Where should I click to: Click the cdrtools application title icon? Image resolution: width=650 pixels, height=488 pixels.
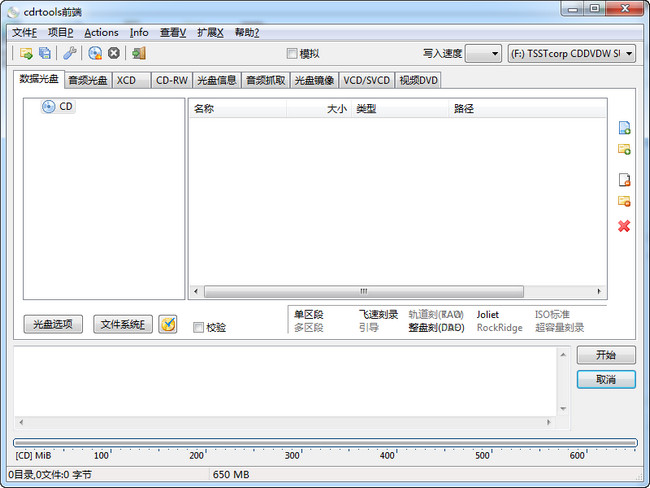(x=13, y=12)
